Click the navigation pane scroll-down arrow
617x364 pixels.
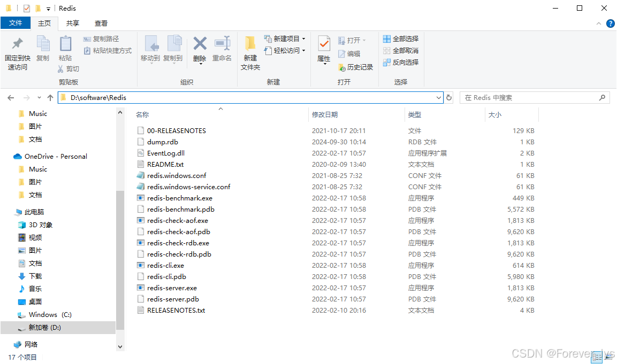(120, 347)
